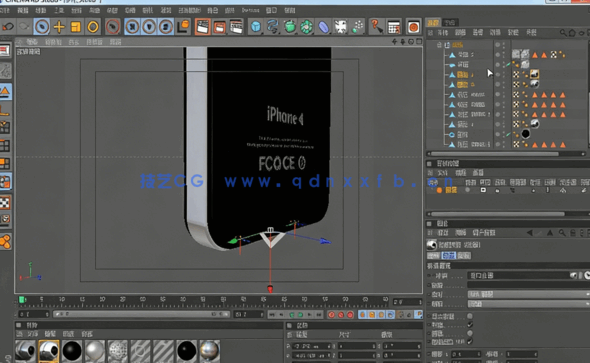Toggle the Y-axis lock icon

tap(149, 27)
